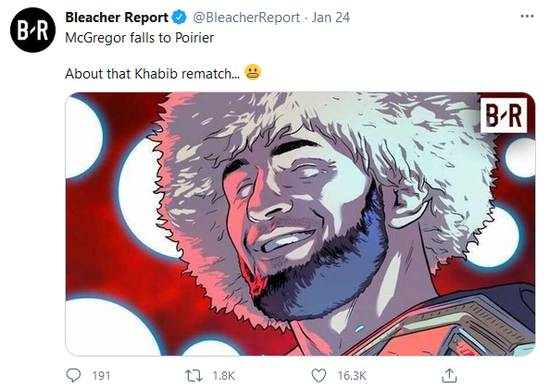550x388 pixels.
Task: Click the B/R watermark logo inside image
Action: [x=503, y=115]
